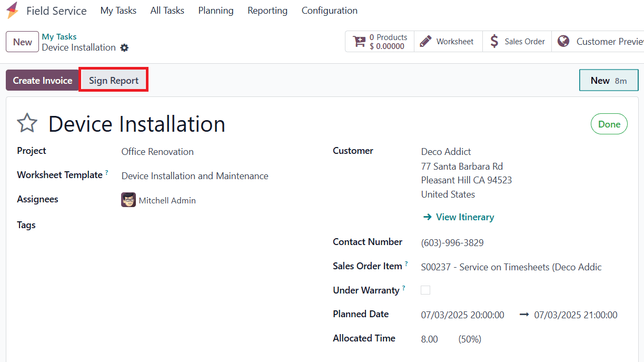The height and width of the screenshot is (362, 644).
Task: Enable the Under Warranty checkbox
Action: pyautogui.click(x=425, y=290)
